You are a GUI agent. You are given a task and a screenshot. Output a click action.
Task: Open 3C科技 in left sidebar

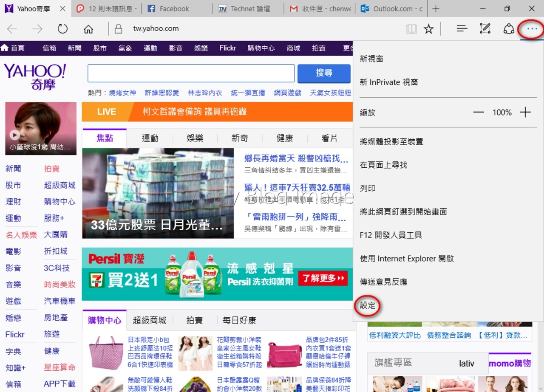[57, 268]
